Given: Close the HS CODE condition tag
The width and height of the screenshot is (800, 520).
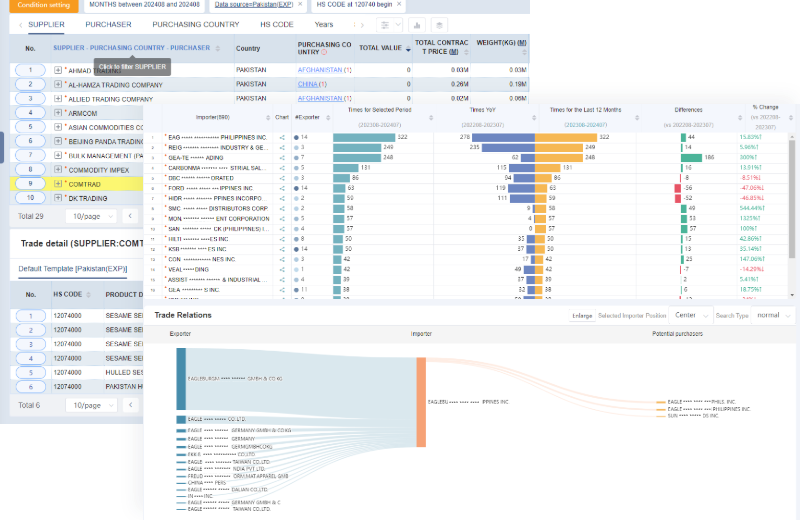Looking at the screenshot, I should pos(399,5).
